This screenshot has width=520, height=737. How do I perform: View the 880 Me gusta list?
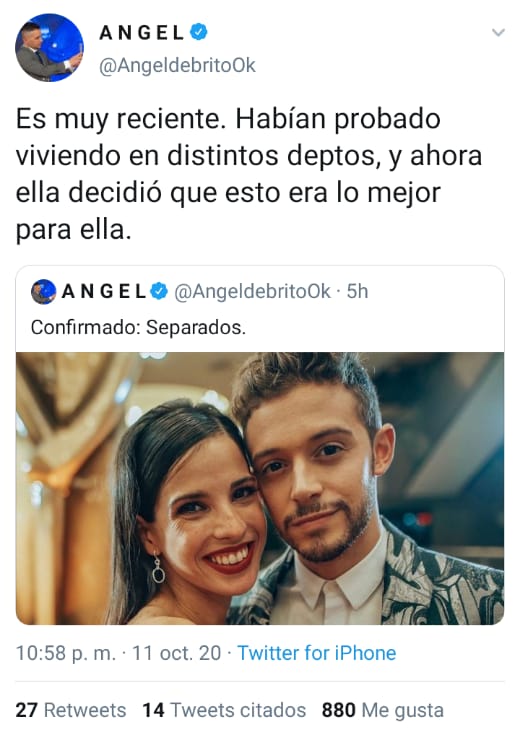[x=383, y=710]
